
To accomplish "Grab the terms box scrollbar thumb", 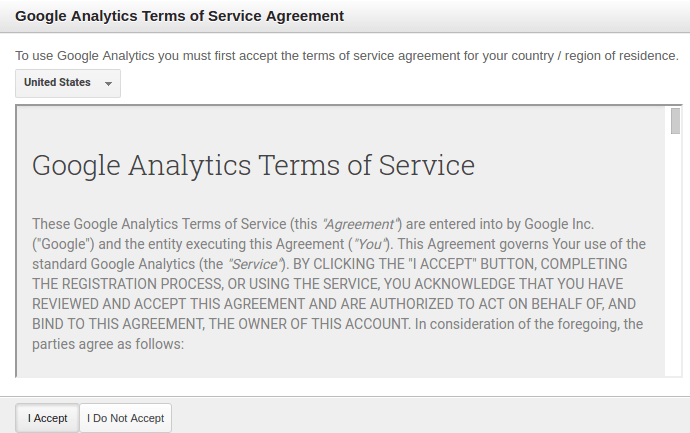I will click(x=675, y=121).
